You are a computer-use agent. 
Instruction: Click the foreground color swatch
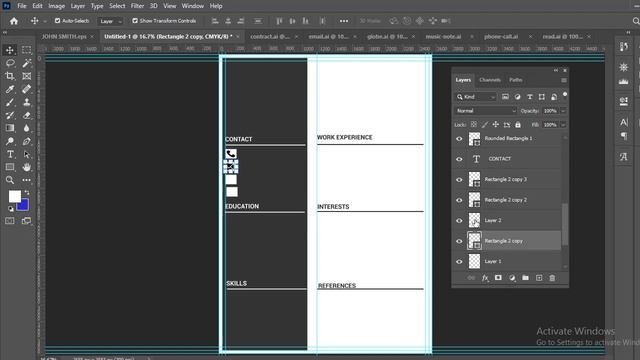14,196
